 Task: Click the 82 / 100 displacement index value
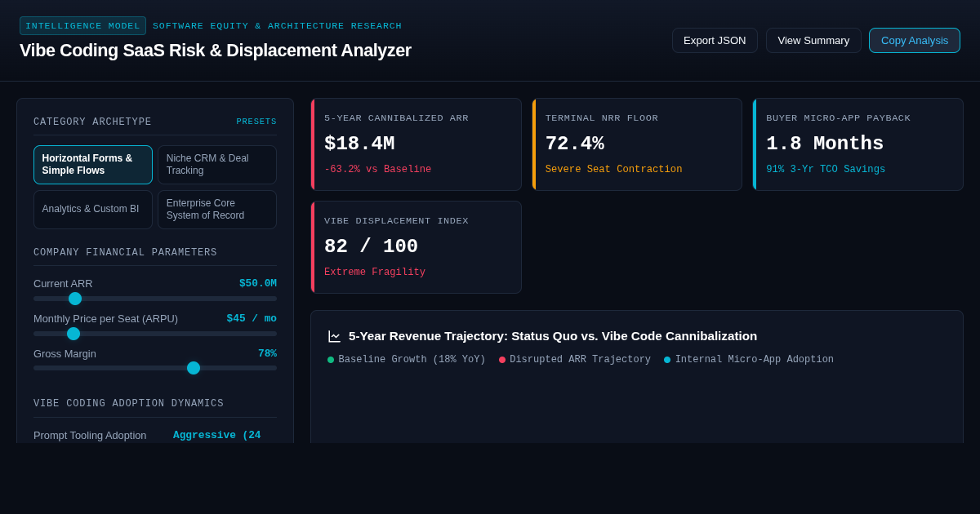click(371, 246)
